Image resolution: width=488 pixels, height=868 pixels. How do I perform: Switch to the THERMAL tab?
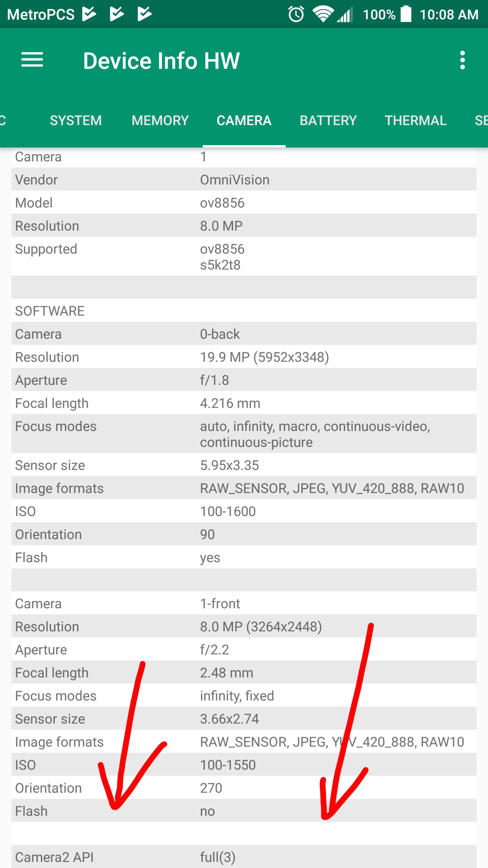point(415,121)
